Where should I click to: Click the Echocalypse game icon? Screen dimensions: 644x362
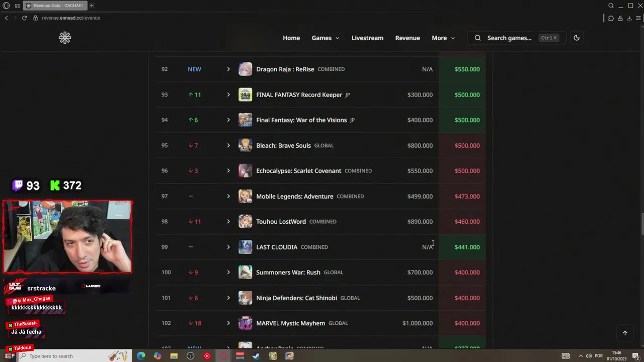pos(245,170)
